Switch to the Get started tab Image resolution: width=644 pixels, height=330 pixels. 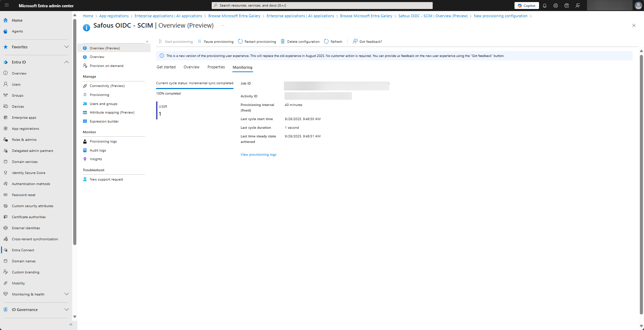pyautogui.click(x=166, y=67)
